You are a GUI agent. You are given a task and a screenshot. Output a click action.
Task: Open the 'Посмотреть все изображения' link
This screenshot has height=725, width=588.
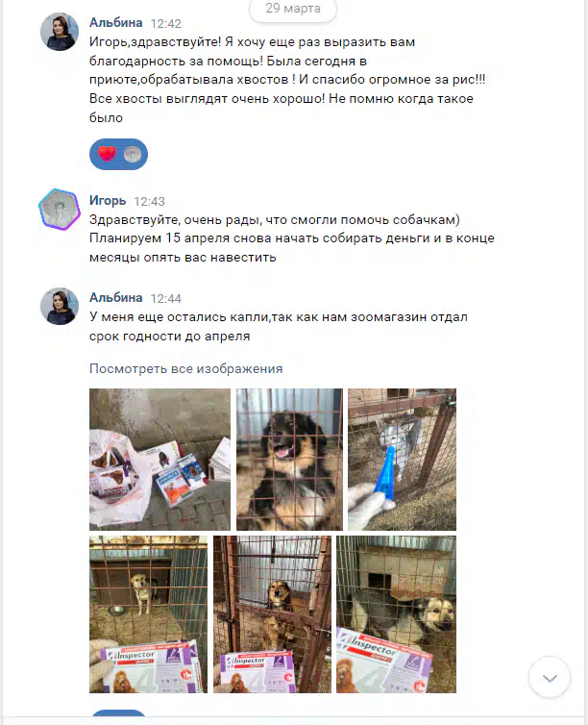tap(185, 368)
